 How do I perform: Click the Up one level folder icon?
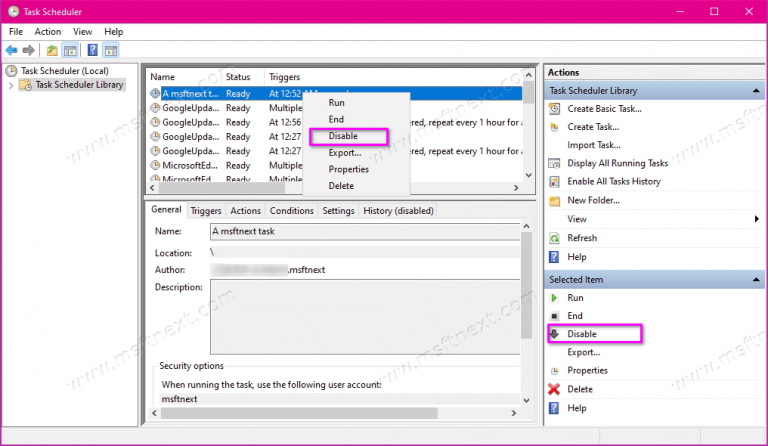(x=52, y=50)
